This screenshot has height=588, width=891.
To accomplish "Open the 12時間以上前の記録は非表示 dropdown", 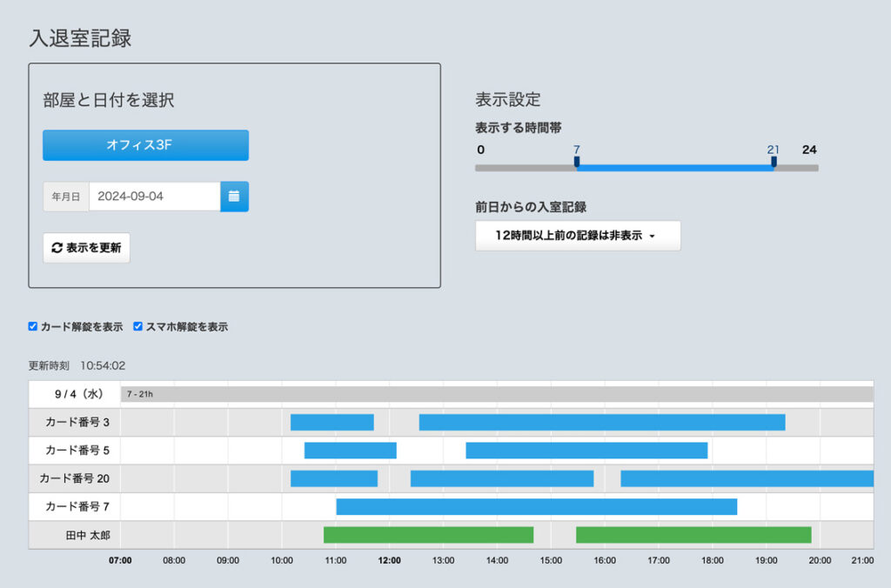I will coord(578,236).
